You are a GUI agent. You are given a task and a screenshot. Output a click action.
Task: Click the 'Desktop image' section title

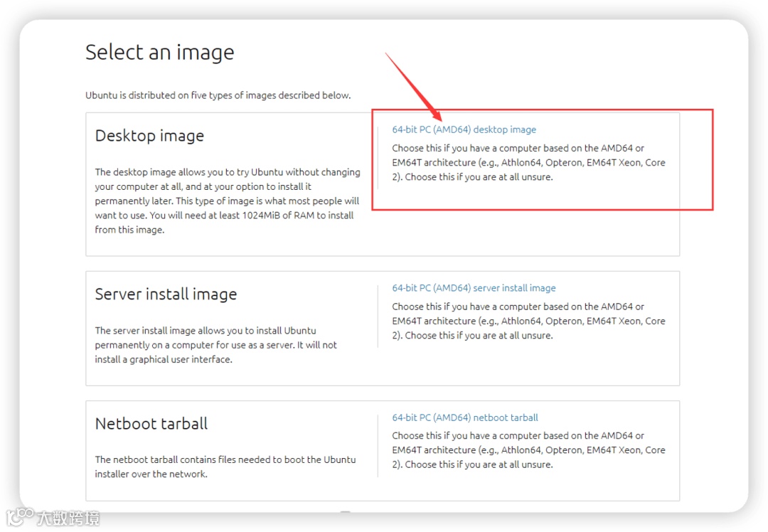149,136
